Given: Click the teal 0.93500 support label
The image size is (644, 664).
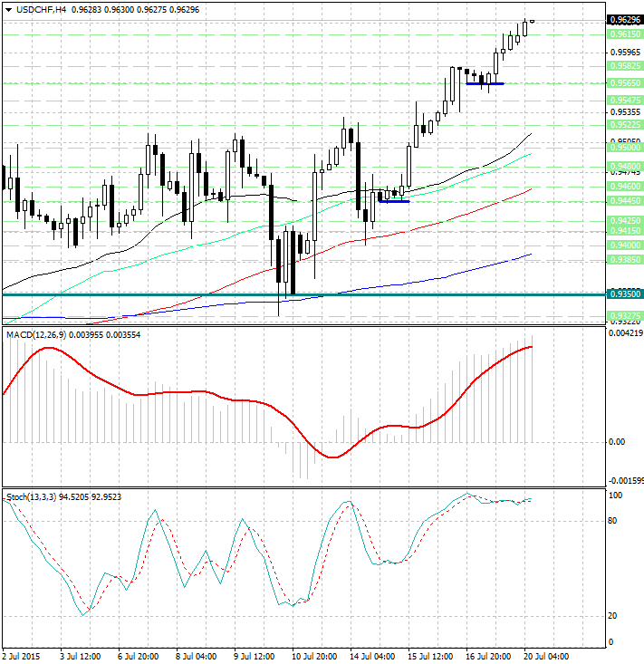Looking at the screenshot, I should click(625, 294).
